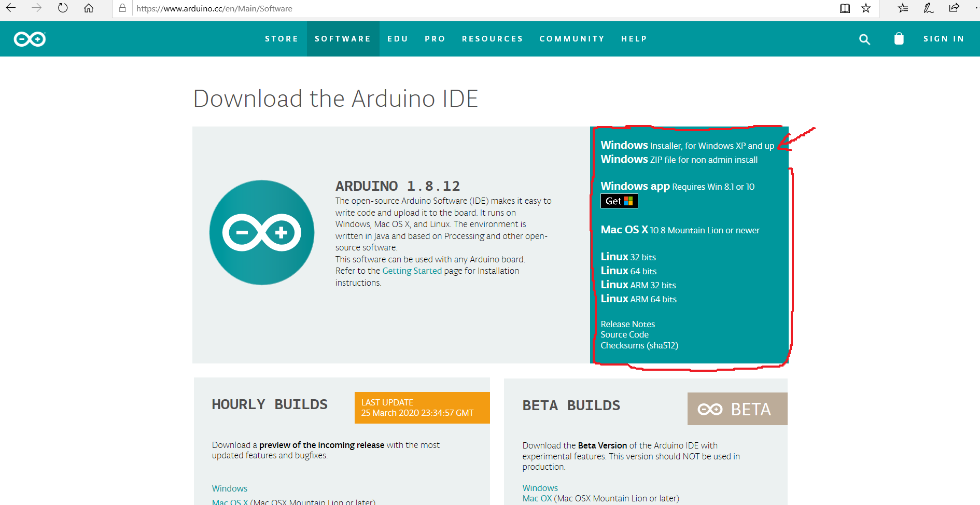This screenshot has height=505, width=980.
Task: Reload the page with the refresh icon
Action: 63,8
